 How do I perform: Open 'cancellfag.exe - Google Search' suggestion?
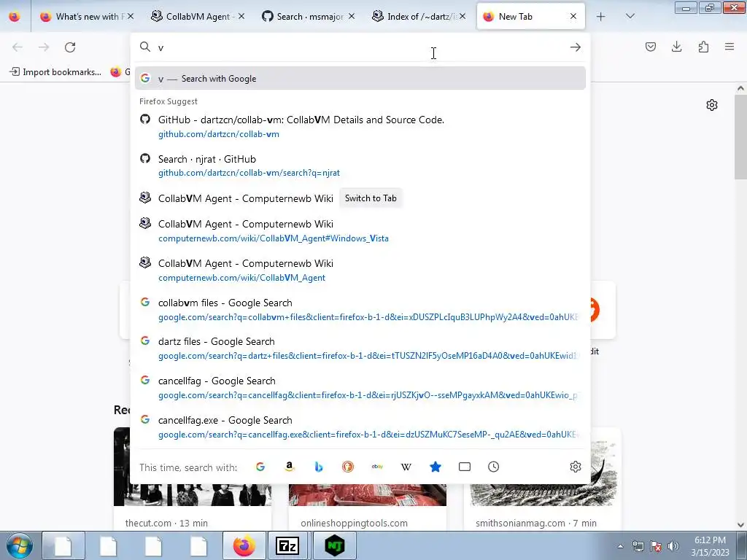pos(360,427)
